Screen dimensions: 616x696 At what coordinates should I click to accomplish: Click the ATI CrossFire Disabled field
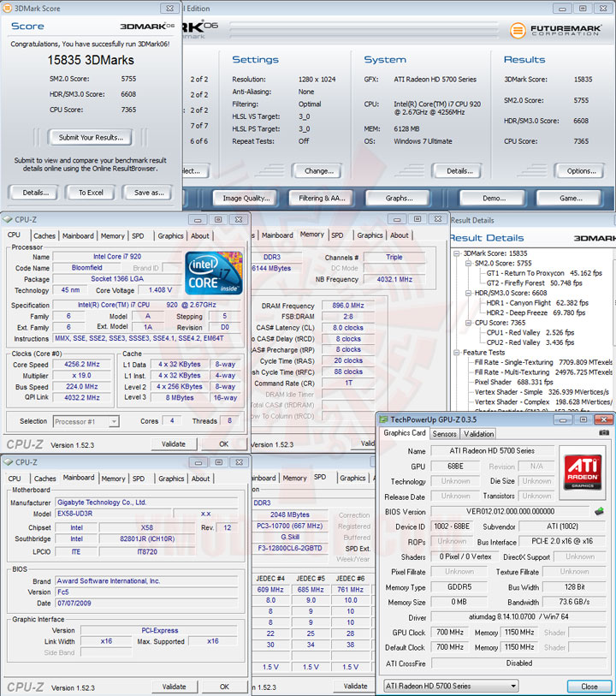pos(518,663)
